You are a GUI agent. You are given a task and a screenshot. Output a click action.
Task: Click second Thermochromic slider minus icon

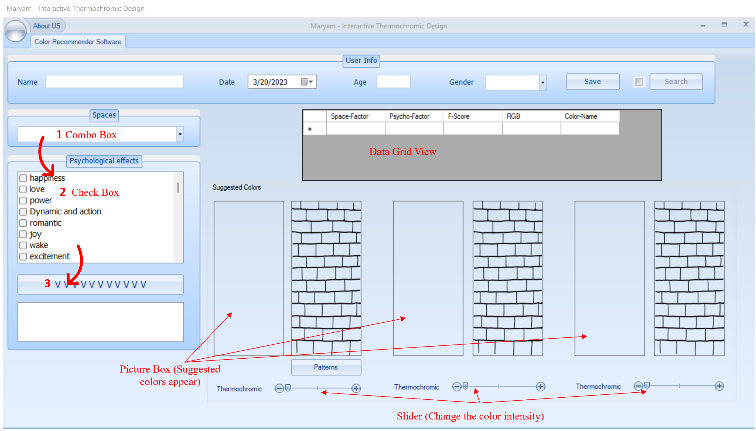[457, 386]
